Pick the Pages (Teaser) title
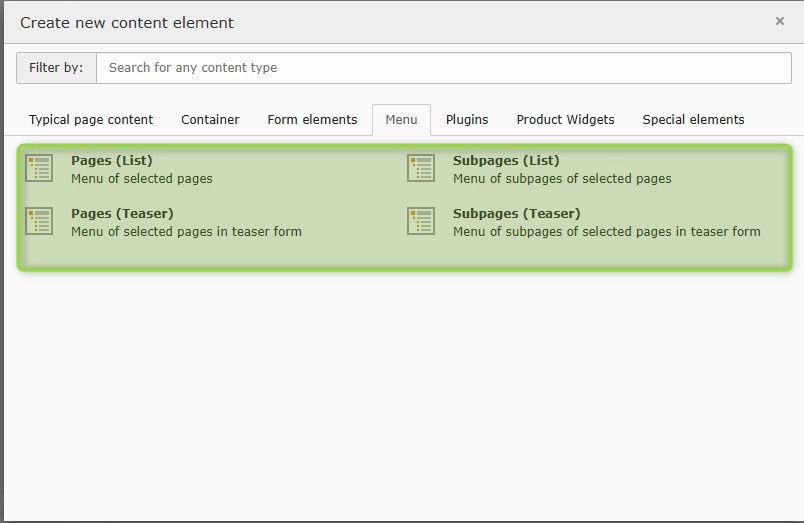804x523 pixels. coord(122,213)
